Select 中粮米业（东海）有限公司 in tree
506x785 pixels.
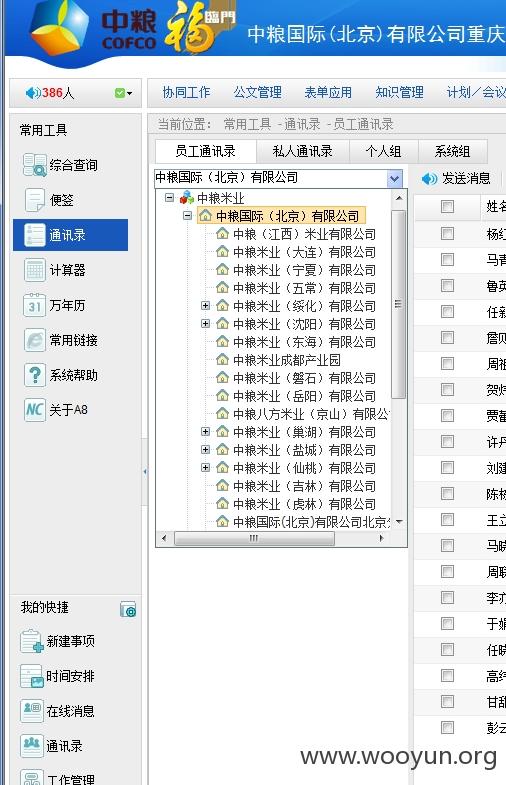(304, 342)
